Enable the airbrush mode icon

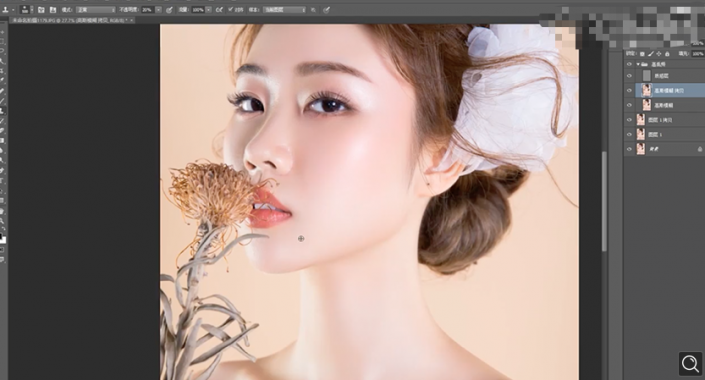coord(219,9)
